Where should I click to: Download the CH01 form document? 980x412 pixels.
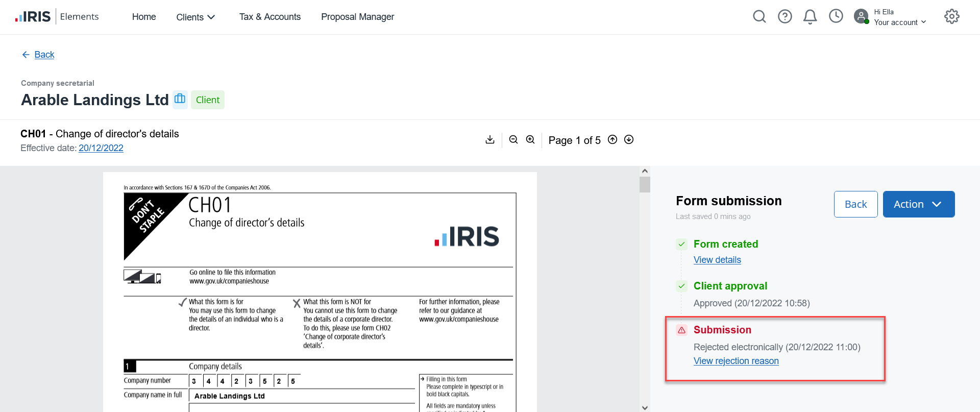coord(490,140)
